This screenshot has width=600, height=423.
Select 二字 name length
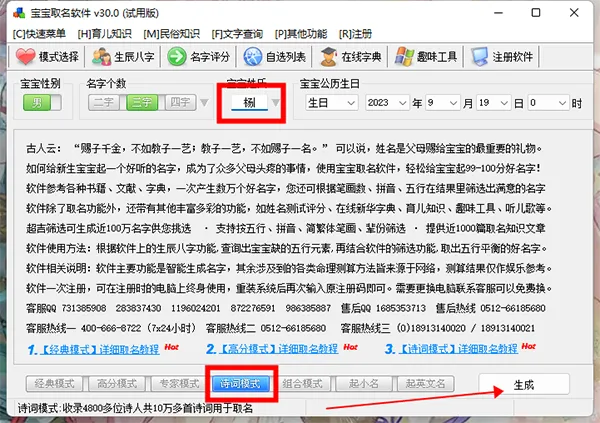104,103
